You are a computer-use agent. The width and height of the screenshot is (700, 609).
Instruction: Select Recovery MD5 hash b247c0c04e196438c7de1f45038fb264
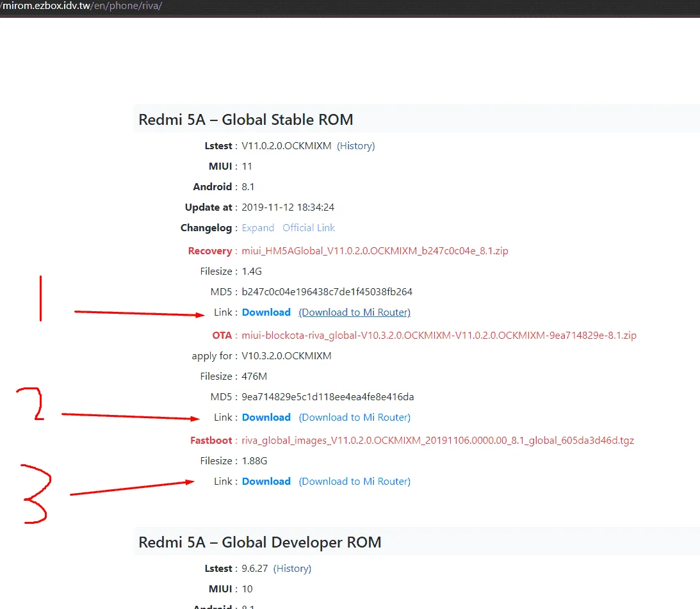point(327,291)
